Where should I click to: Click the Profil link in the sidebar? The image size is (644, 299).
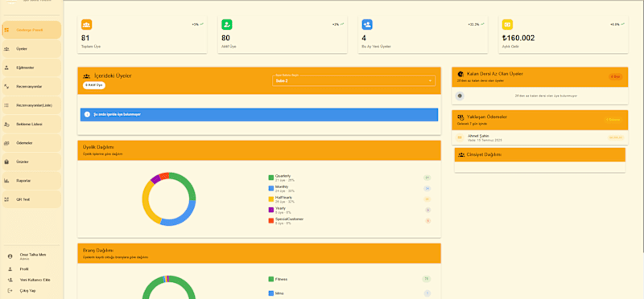click(x=24, y=269)
